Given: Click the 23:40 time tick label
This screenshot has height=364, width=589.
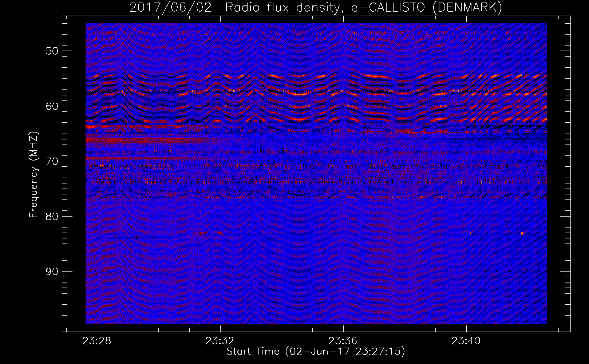Looking at the screenshot, I should coord(466,341).
